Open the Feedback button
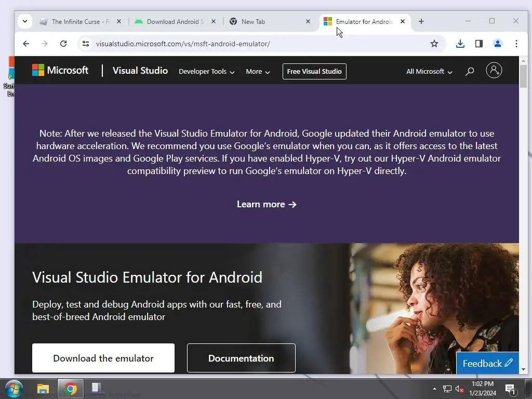Image resolution: width=532 pixels, height=399 pixels. coord(487,363)
